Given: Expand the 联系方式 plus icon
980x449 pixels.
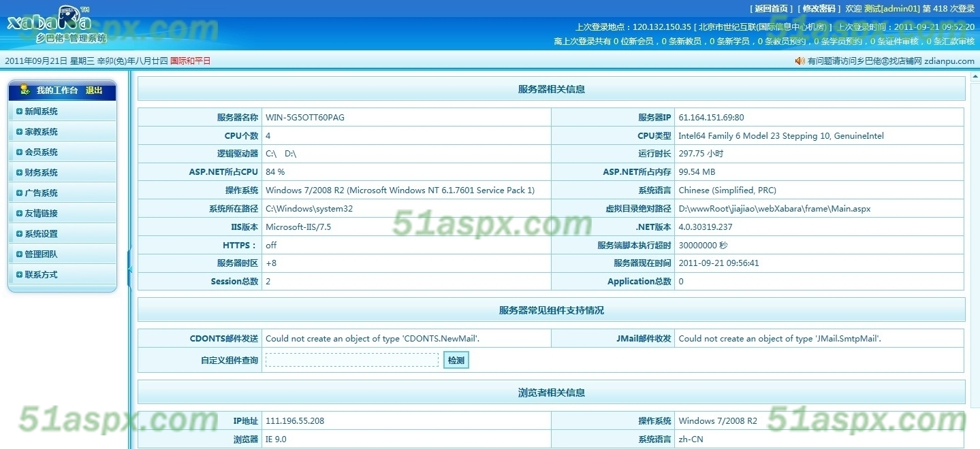Looking at the screenshot, I should [19, 274].
